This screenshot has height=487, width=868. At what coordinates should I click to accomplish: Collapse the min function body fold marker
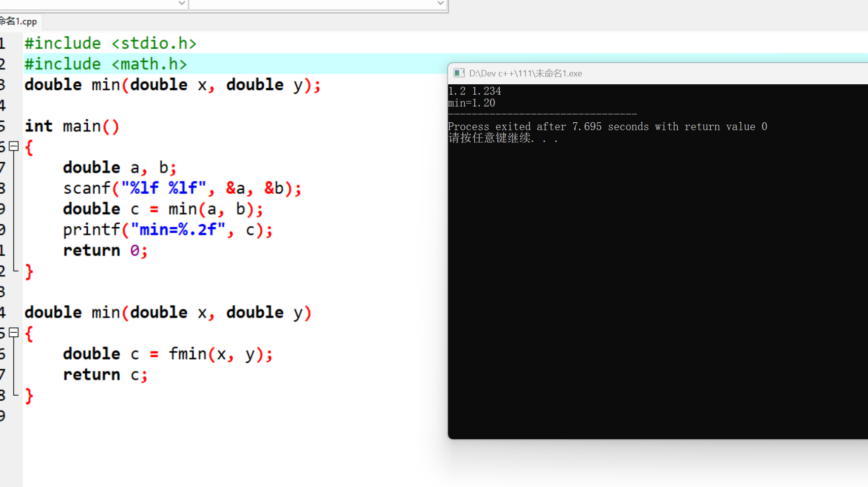coord(14,333)
